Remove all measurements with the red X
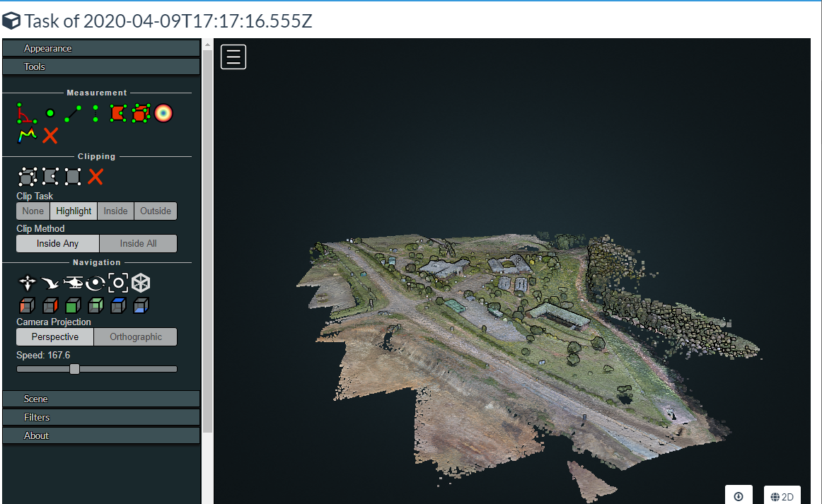Image resolution: width=822 pixels, height=504 pixels. [x=50, y=135]
